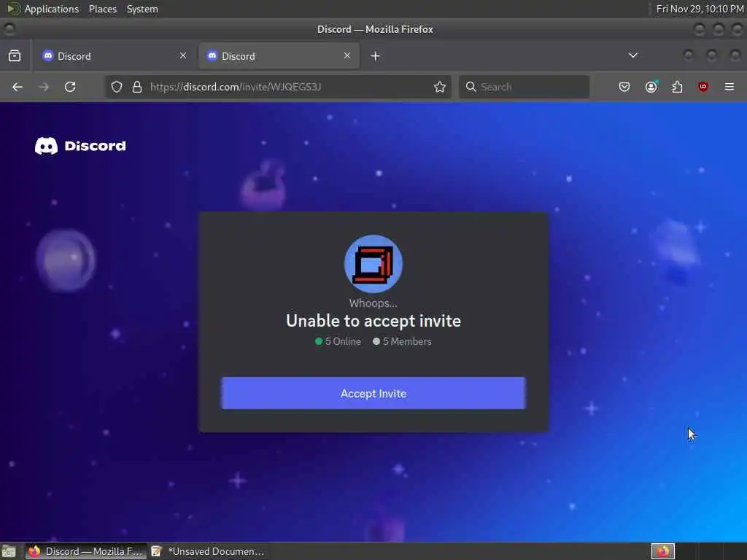
Task: Reload the page
Action: (70, 87)
